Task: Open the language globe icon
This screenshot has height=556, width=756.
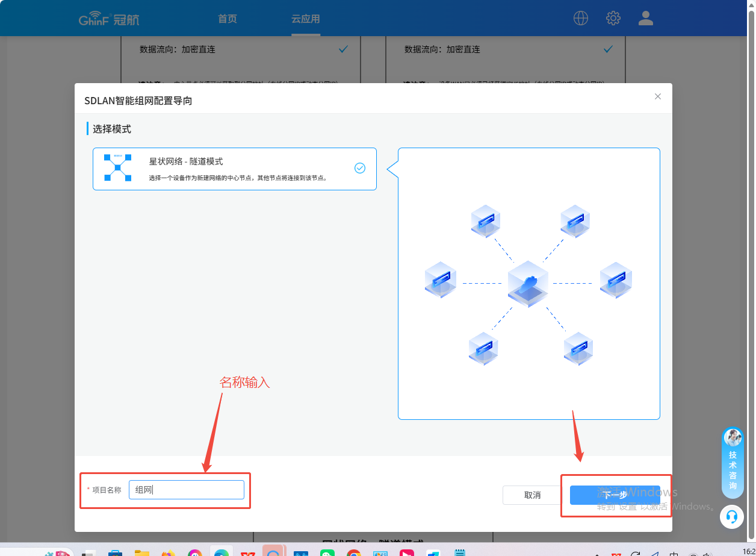Action: [x=580, y=18]
